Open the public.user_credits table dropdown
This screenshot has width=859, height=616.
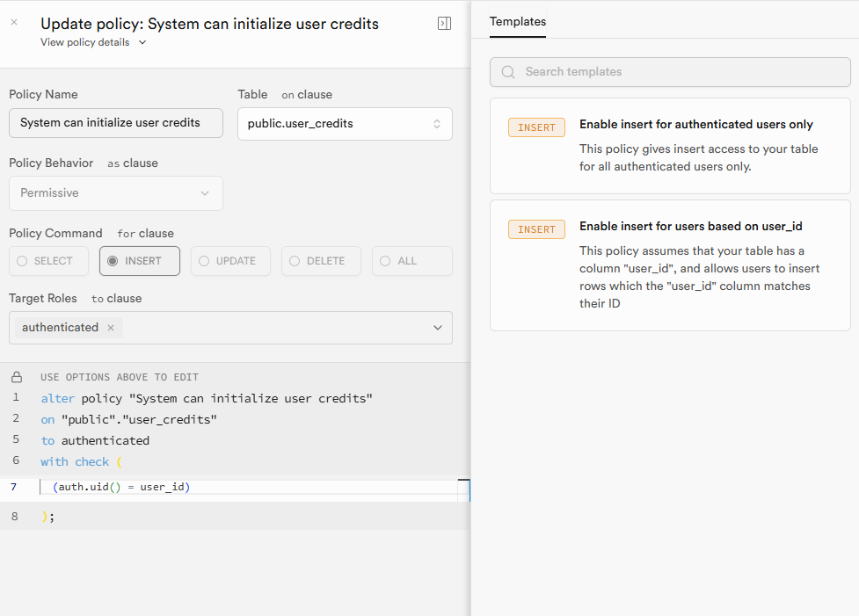[x=345, y=124]
